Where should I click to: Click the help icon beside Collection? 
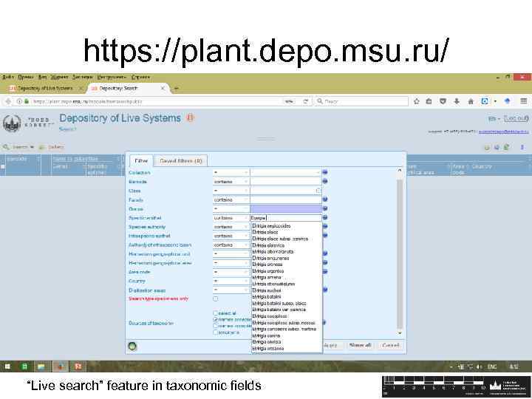[x=325, y=172]
